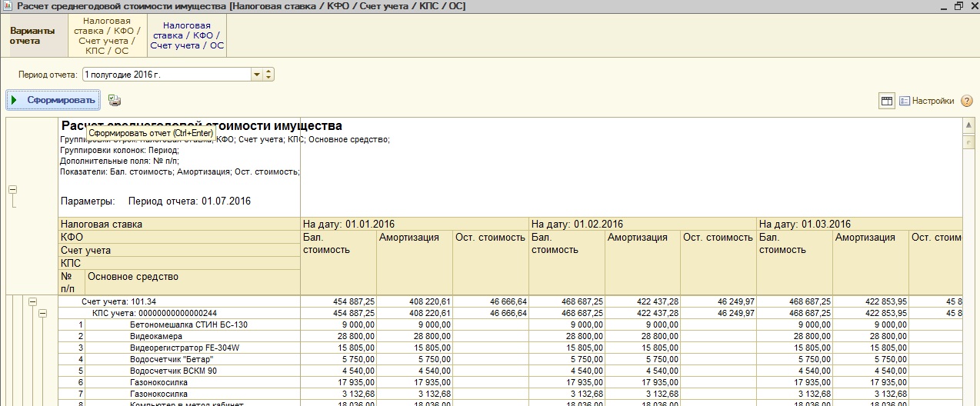Click the На дату: 01.02.2016 column header
The width and height of the screenshot is (980, 406).
tap(577, 224)
